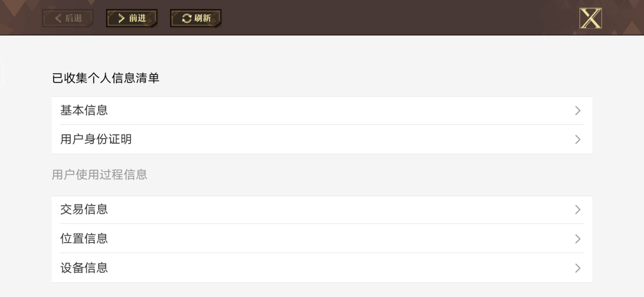Go back using the 后退 button
The image size is (644, 297).
pyautogui.click(x=68, y=18)
